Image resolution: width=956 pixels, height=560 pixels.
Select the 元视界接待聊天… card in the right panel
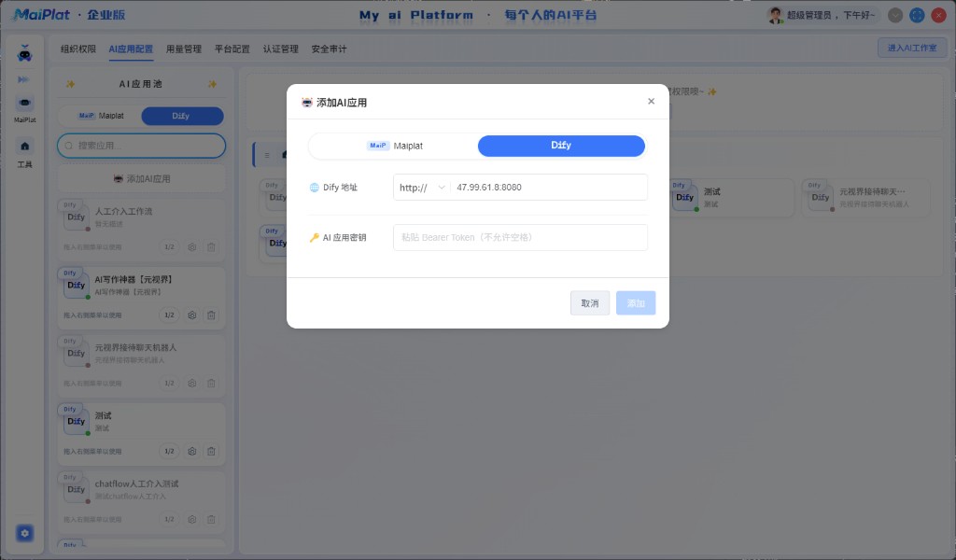click(866, 198)
